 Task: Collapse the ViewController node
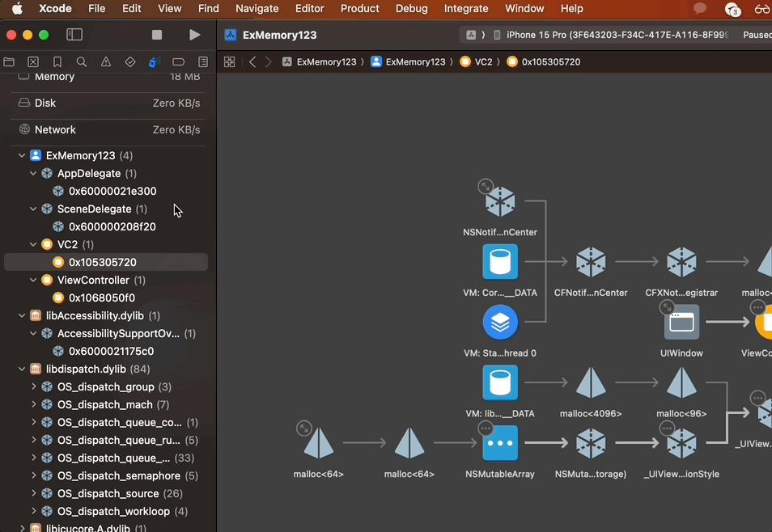33,280
